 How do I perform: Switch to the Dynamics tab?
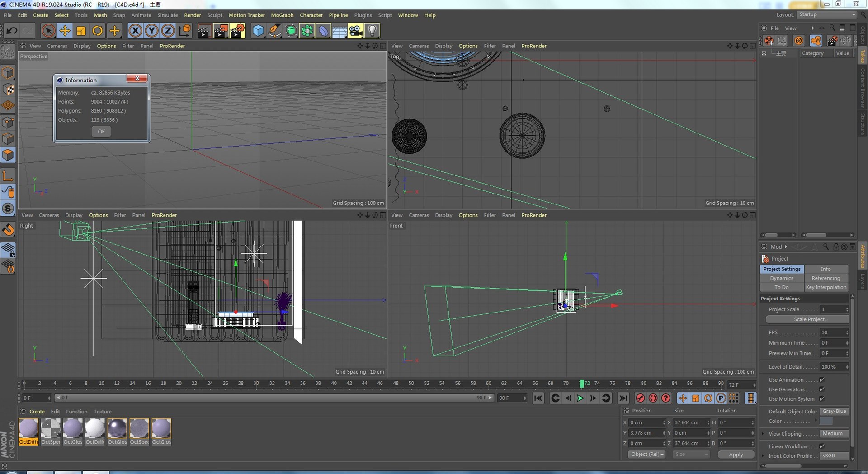click(x=782, y=278)
